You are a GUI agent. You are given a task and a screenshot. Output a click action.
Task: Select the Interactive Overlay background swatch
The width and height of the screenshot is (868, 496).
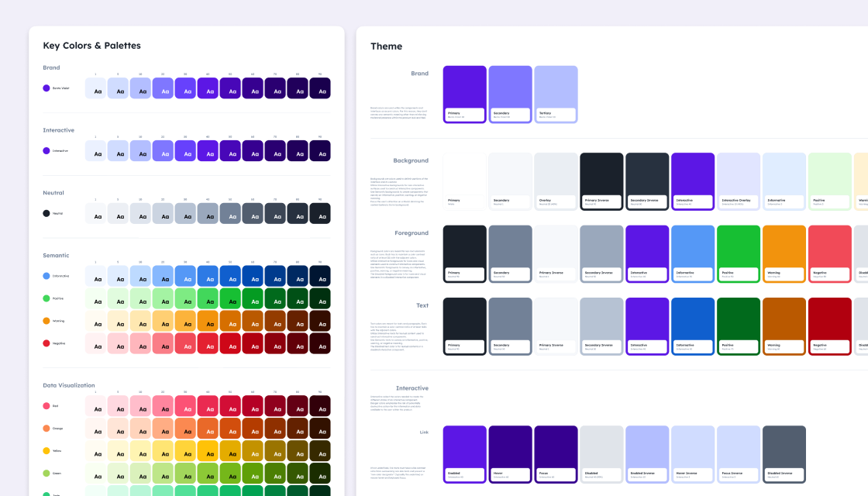pos(739,180)
